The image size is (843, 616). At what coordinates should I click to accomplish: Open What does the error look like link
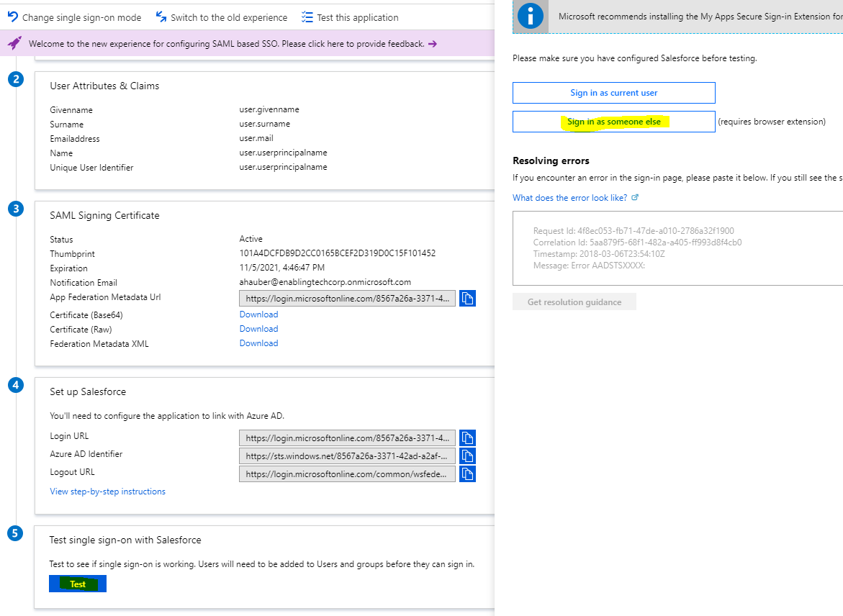(570, 198)
